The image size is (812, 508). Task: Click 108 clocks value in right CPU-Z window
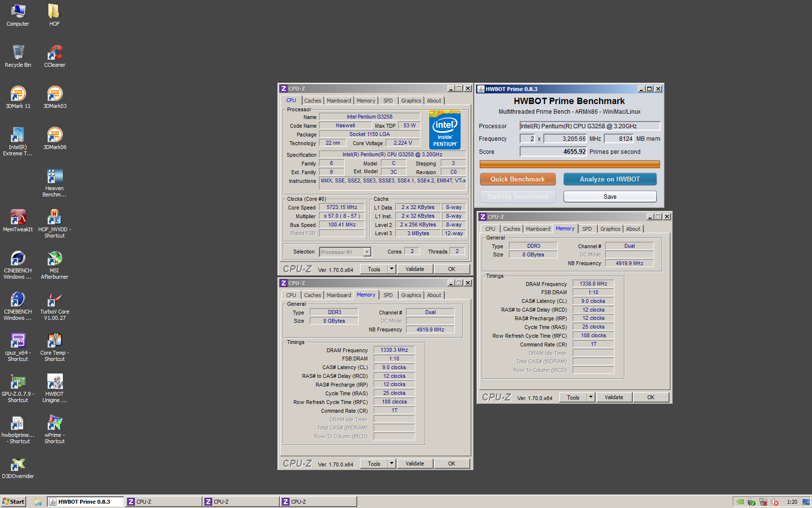[x=594, y=335]
